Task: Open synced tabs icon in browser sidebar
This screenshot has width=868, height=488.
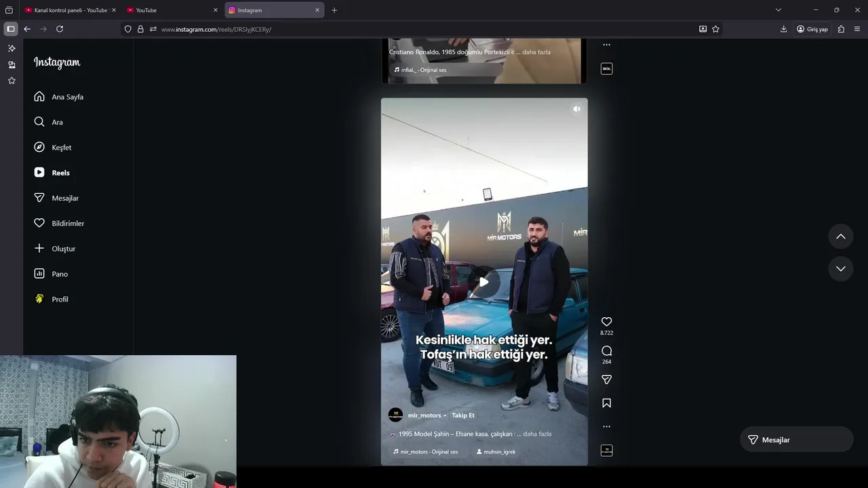Action: point(12,65)
